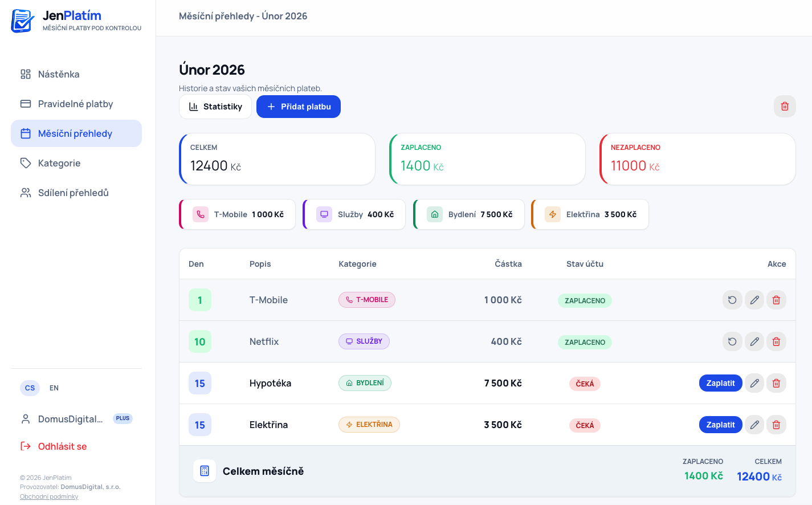Viewport: 812px width, 505px height.
Task: Edit the Hypotéka payment entry
Action: coord(754,383)
